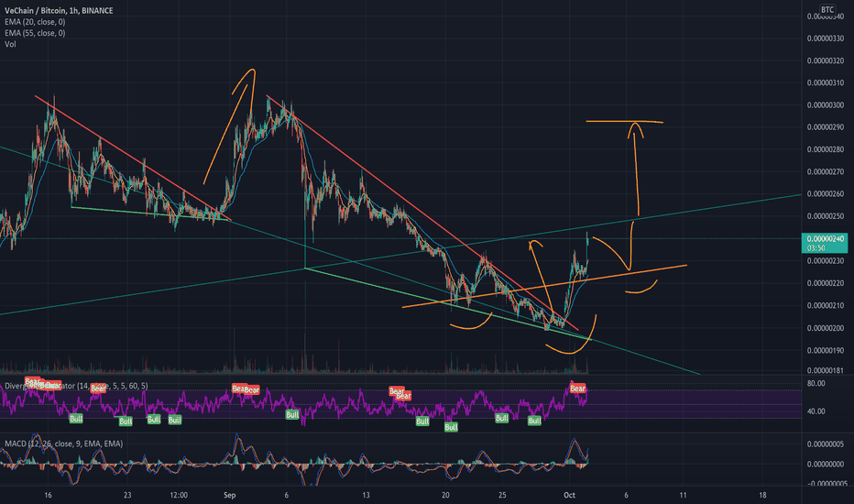854x504 pixels.
Task: Click the 03:50 bar countdown timer
Action: (816, 248)
